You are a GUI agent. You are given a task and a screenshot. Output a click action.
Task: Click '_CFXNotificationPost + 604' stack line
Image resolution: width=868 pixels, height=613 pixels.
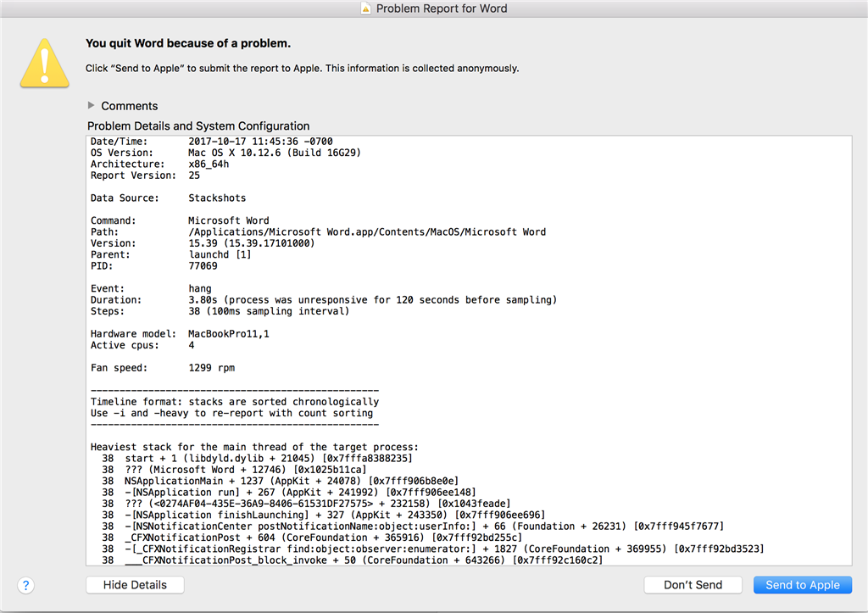[x=312, y=538]
